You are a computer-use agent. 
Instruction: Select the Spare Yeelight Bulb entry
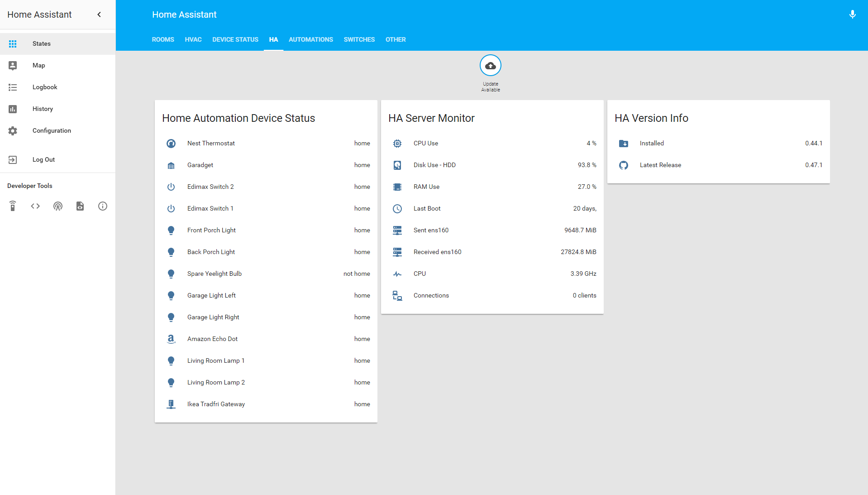pos(215,274)
